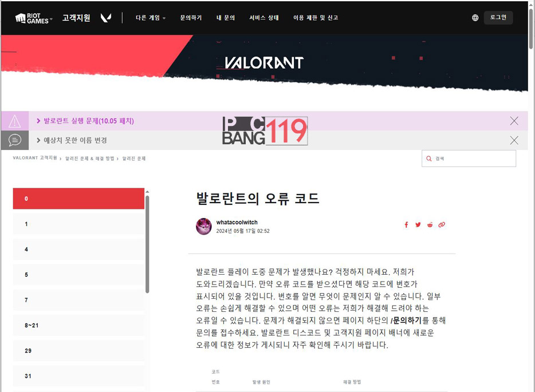Share article on Facebook
This screenshot has width=535, height=392.
(406, 225)
